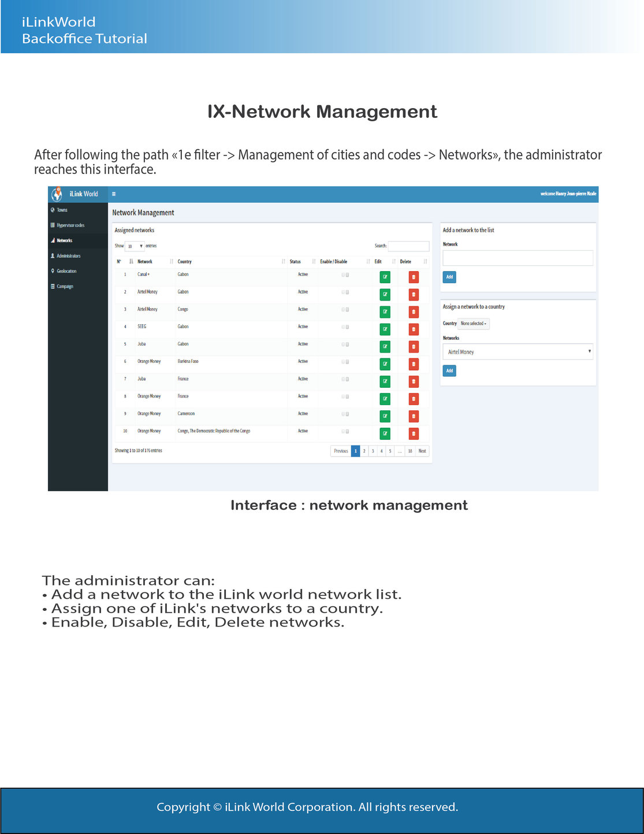644x834 pixels.
Task: Click the red delete icon for SEEG
Action: point(414,329)
